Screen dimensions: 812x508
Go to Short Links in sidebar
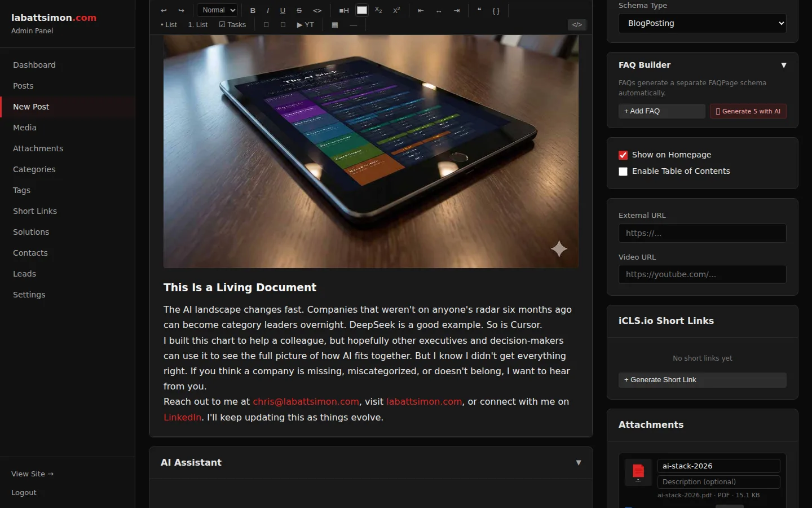(x=35, y=211)
